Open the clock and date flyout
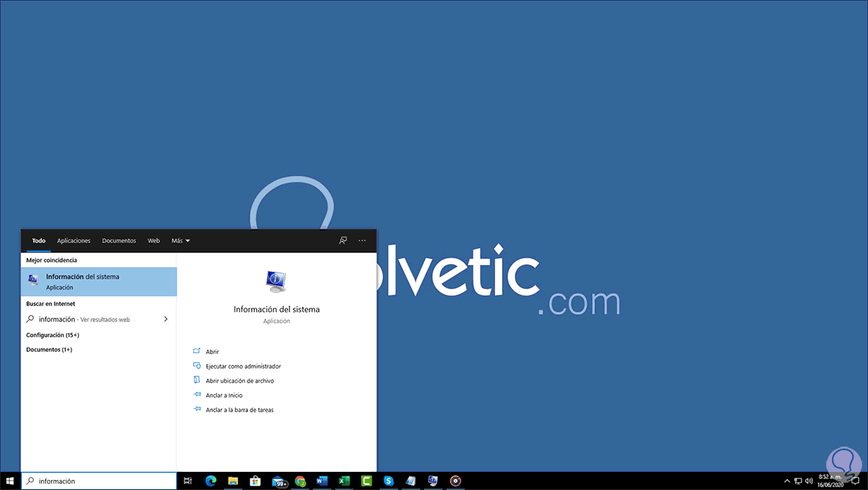The width and height of the screenshot is (868, 490). point(830,481)
